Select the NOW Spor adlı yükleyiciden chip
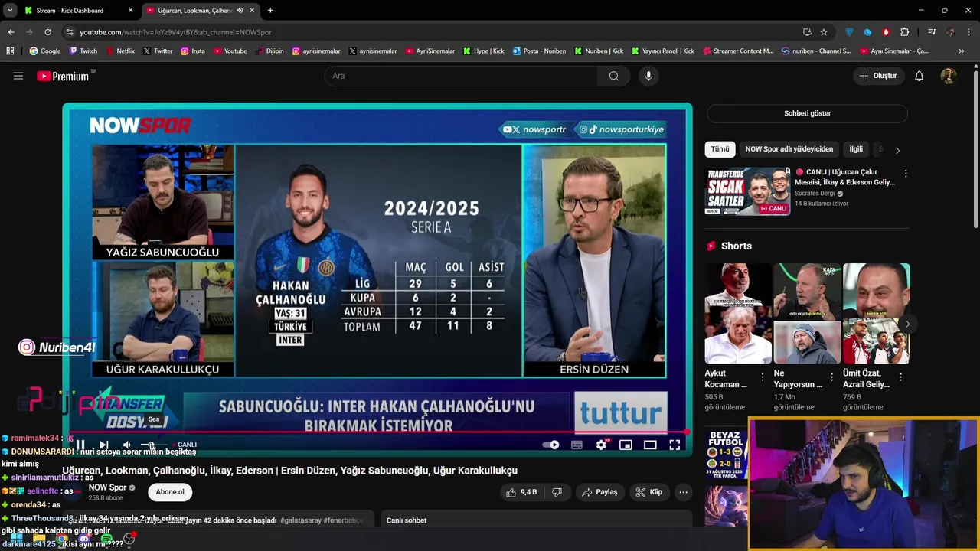This screenshot has width=980, height=551. tap(789, 149)
